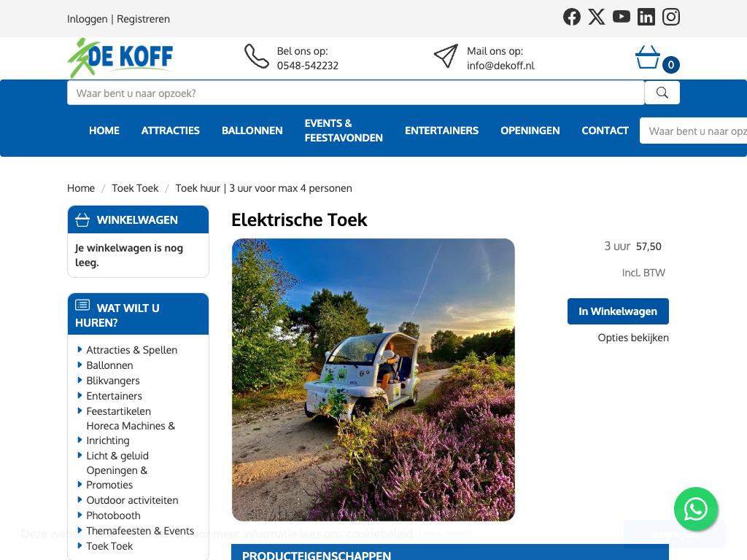Open the Attracties menu item
747x560 pixels.
coord(171,131)
